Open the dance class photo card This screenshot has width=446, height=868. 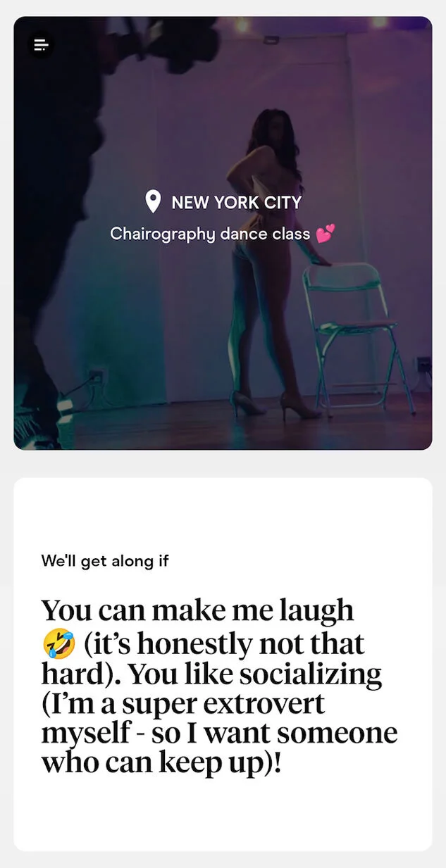(223, 233)
